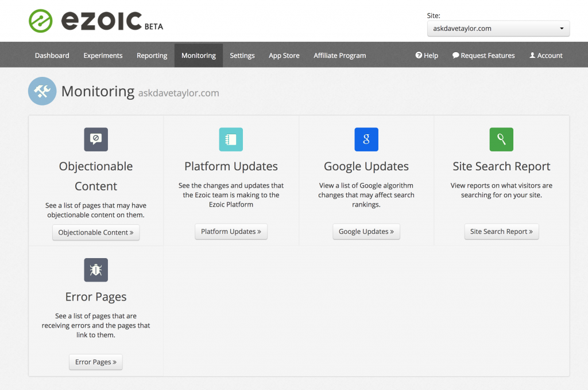
Task: Open the Settings menu item
Action: [x=242, y=56]
